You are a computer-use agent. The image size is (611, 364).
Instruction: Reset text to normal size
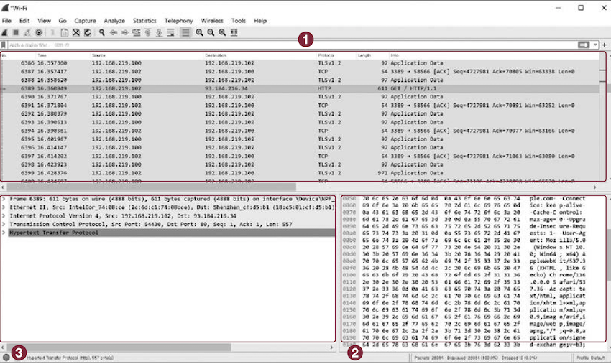[222, 33]
